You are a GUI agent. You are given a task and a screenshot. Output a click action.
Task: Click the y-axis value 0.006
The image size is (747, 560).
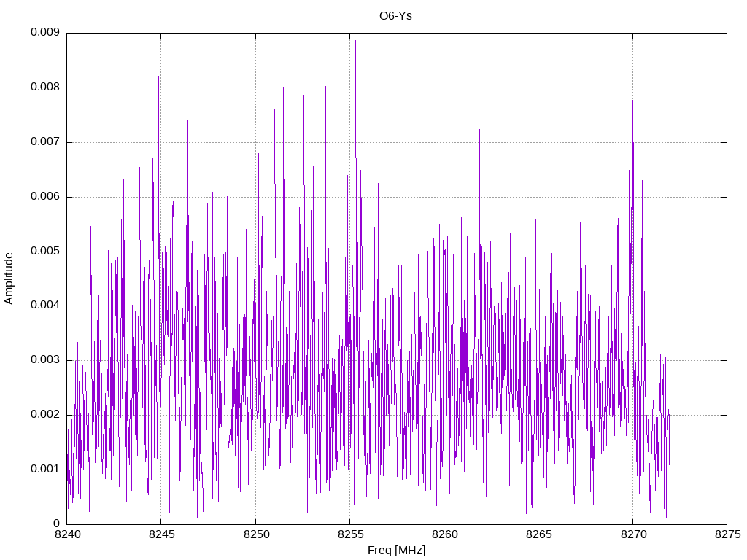(45, 196)
